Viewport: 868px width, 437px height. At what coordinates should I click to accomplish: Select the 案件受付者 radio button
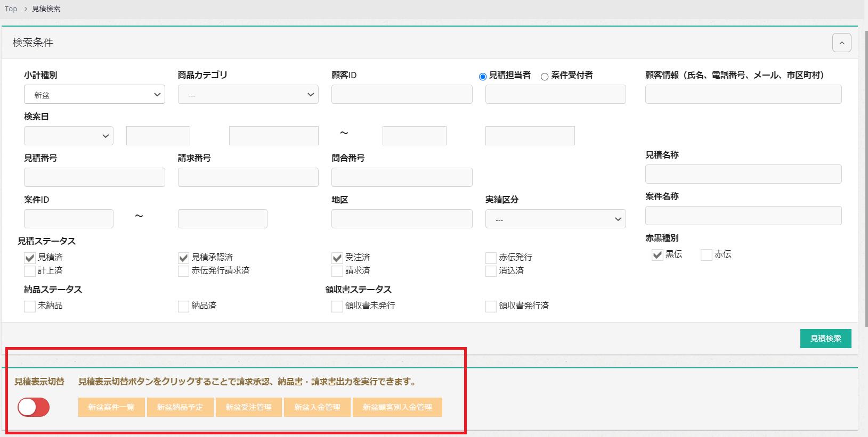pos(545,77)
